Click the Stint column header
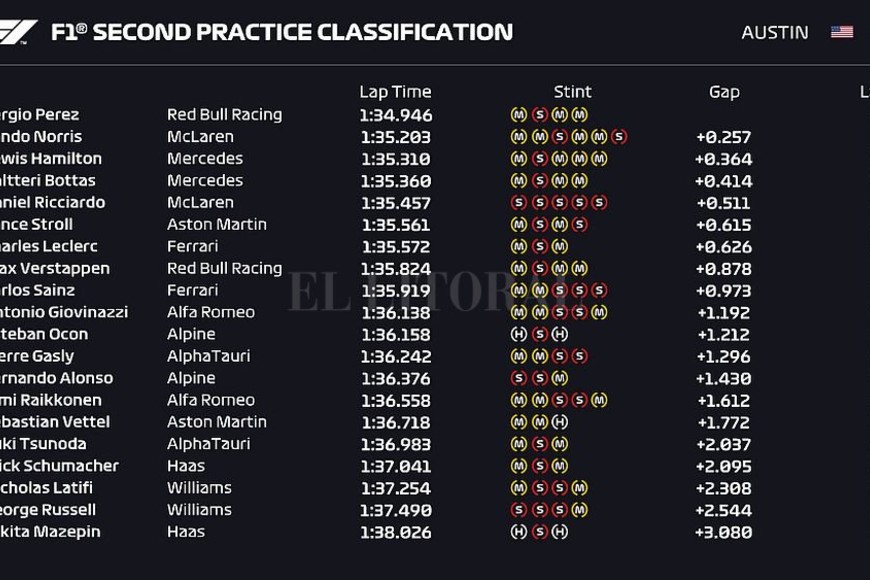Viewport: 870px width, 580px height. [x=572, y=92]
